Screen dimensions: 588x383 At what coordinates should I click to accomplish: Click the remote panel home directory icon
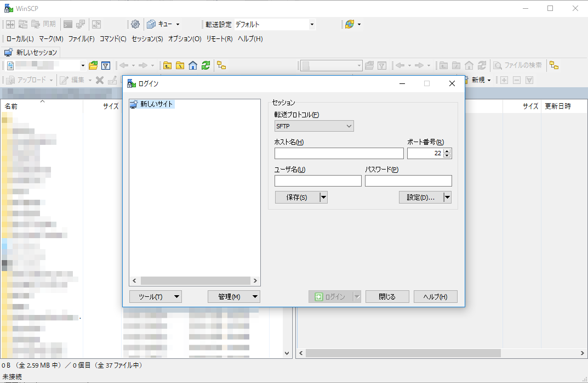469,66
